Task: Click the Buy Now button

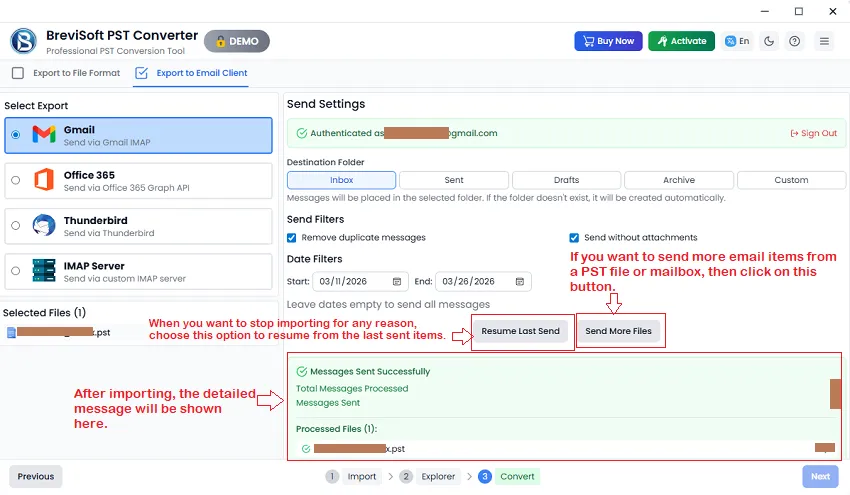Action: (x=608, y=41)
